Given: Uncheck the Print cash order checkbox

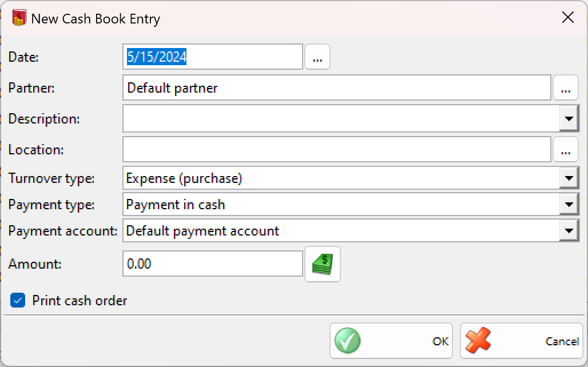Looking at the screenshot, I should pos(18,301).
